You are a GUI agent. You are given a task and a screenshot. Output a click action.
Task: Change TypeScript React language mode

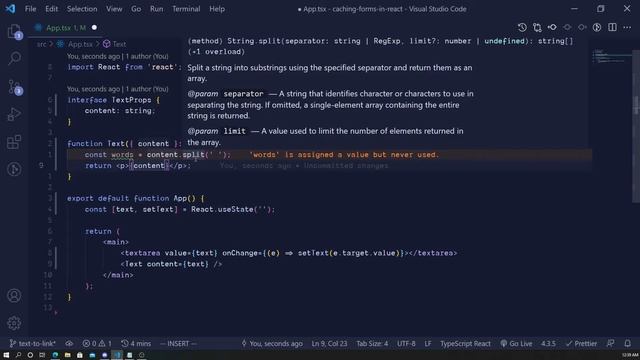coord(465,344)
